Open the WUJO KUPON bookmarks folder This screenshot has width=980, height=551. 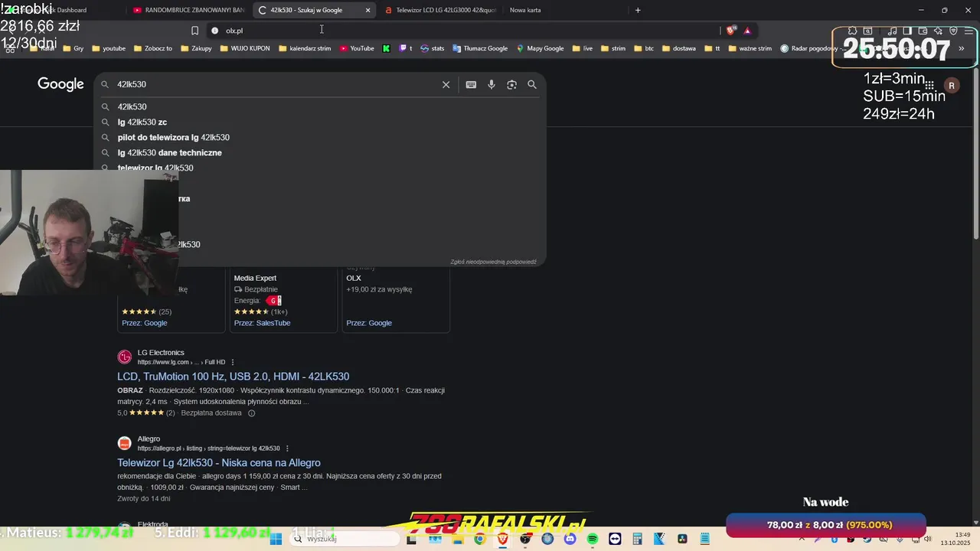click(245, 48)
